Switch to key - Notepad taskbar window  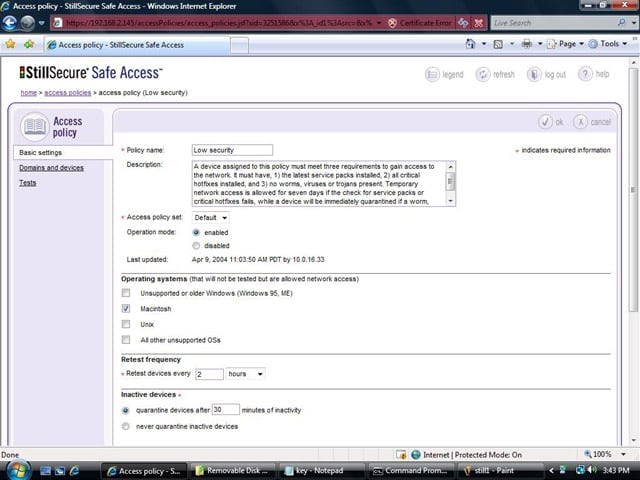click(320, 471)
